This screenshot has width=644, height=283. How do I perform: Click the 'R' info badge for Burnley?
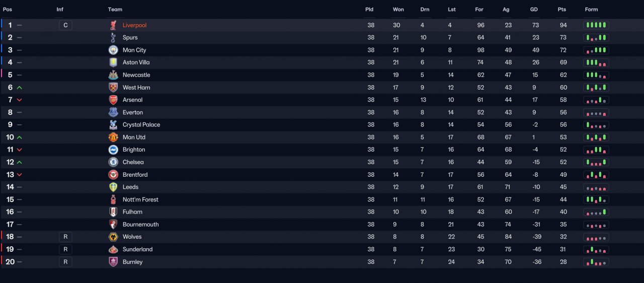point(65,262)
